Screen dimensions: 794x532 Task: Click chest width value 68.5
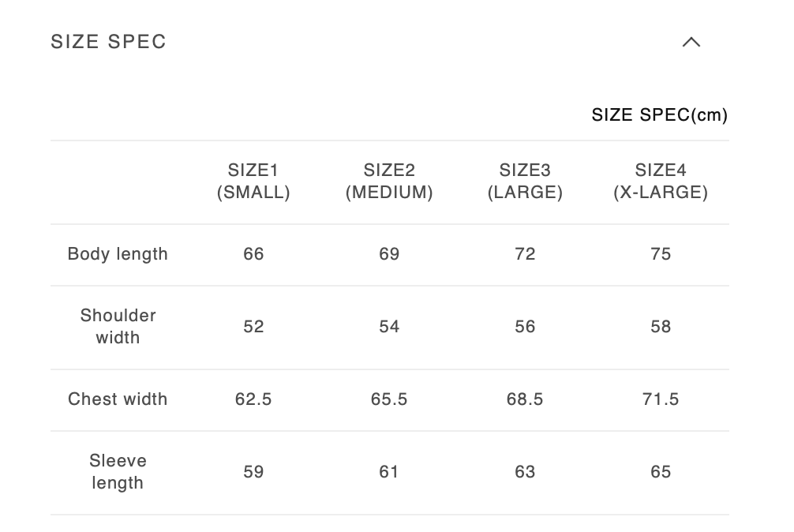525,399
